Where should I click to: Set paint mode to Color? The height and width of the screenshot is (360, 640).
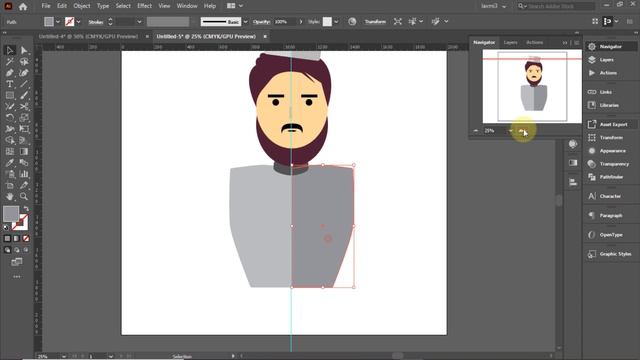(7, 238)
